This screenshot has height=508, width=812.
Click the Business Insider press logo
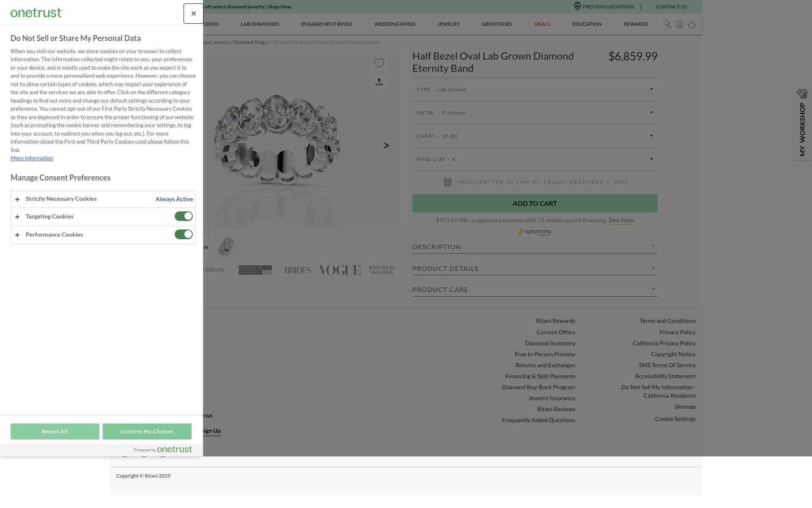click(x=382, y=270)
